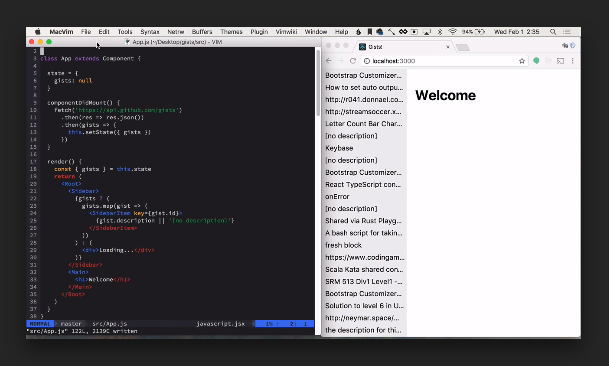The width and height of the screenshot is (609, 366).
Task: Open the Syntax menu
Action: [150, 32]
